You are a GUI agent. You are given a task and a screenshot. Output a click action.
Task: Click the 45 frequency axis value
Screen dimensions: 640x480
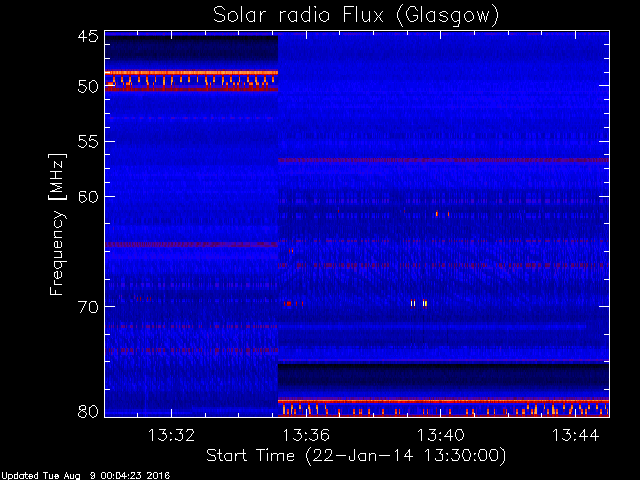click(x=89, y=37)
